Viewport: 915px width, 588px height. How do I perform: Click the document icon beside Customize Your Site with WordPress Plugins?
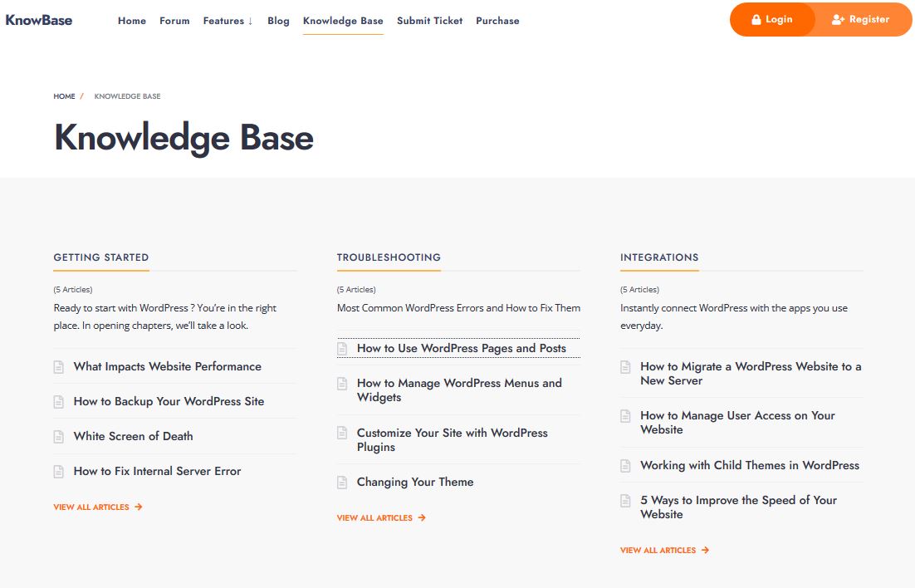[x=342, y=434]
